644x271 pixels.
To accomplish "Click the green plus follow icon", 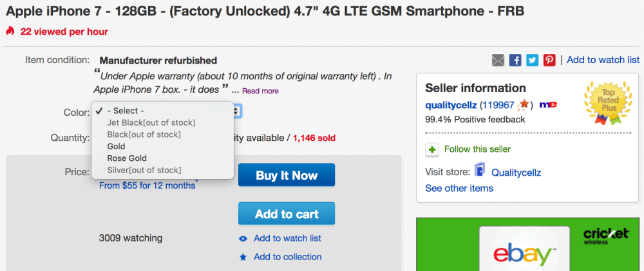I will coord(432,149).
